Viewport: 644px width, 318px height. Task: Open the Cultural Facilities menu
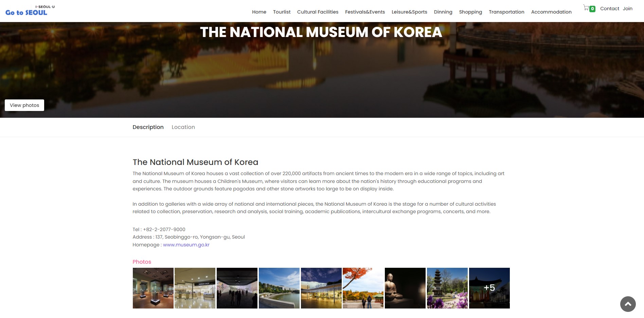click(318, 12)
